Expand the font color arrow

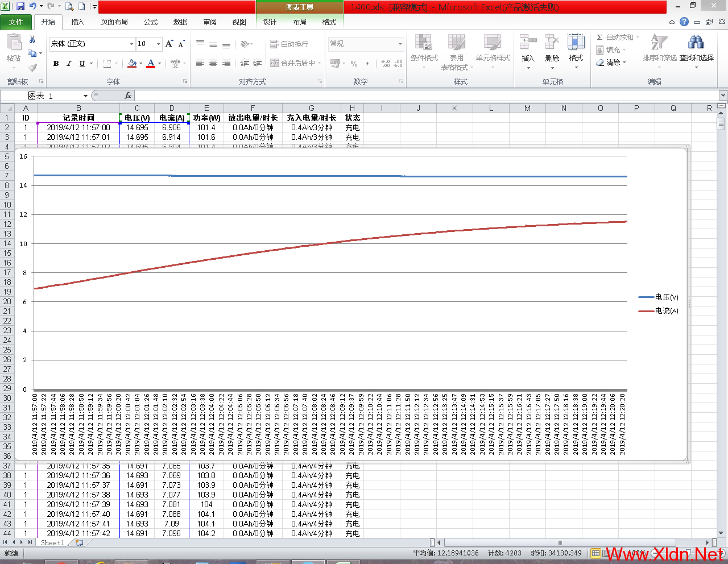pos(159,63)
